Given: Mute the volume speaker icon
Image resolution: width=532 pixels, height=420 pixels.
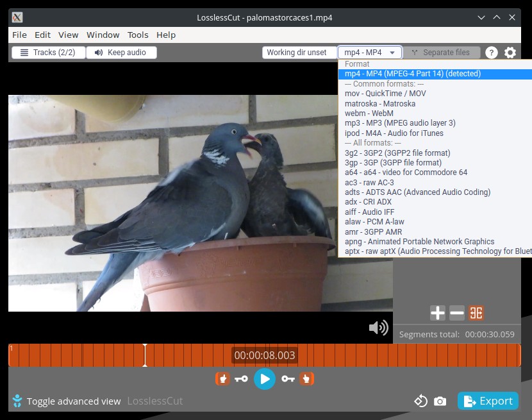Looking at the screenshot, I should pos(379,328).
